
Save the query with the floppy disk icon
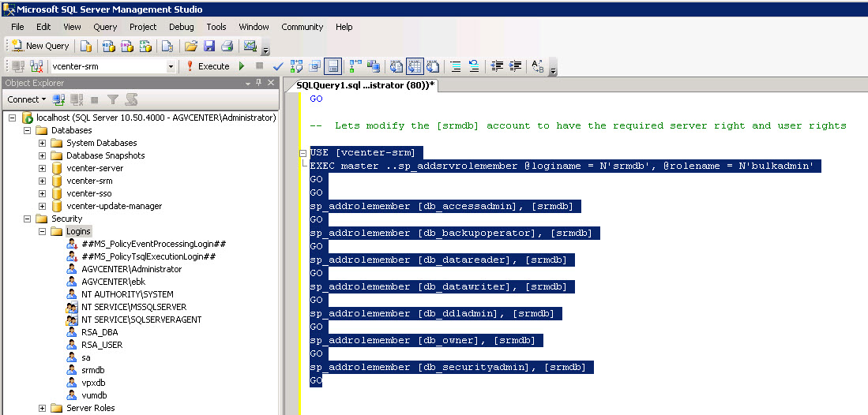click(209, 46)
